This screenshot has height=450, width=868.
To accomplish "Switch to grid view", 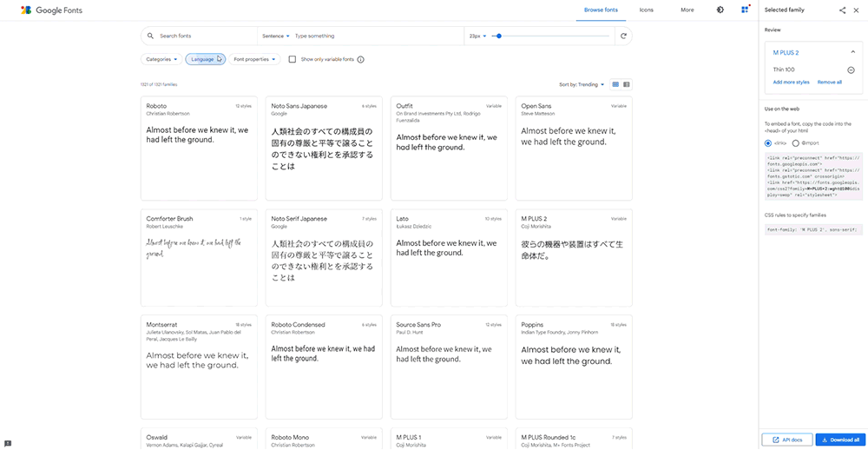I will tap(615, 85).
